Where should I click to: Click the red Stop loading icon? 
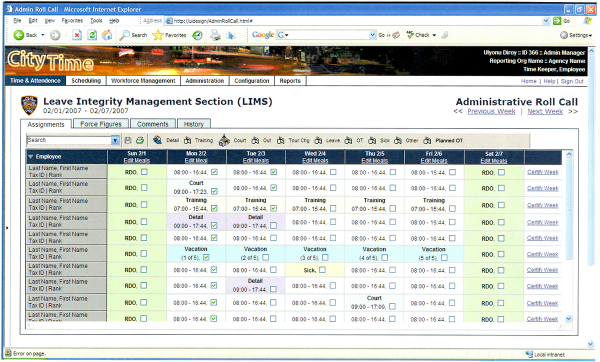click(77, 35)
